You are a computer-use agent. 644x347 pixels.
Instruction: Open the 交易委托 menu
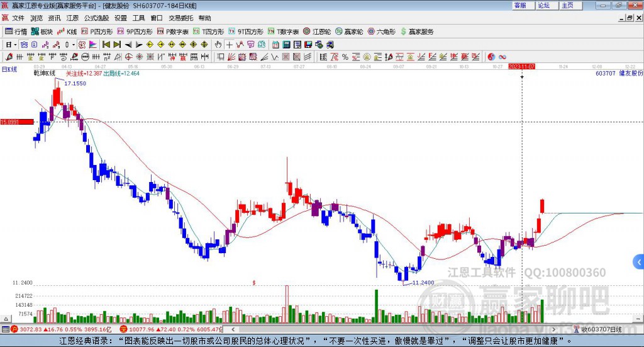[x=180, y=18]
